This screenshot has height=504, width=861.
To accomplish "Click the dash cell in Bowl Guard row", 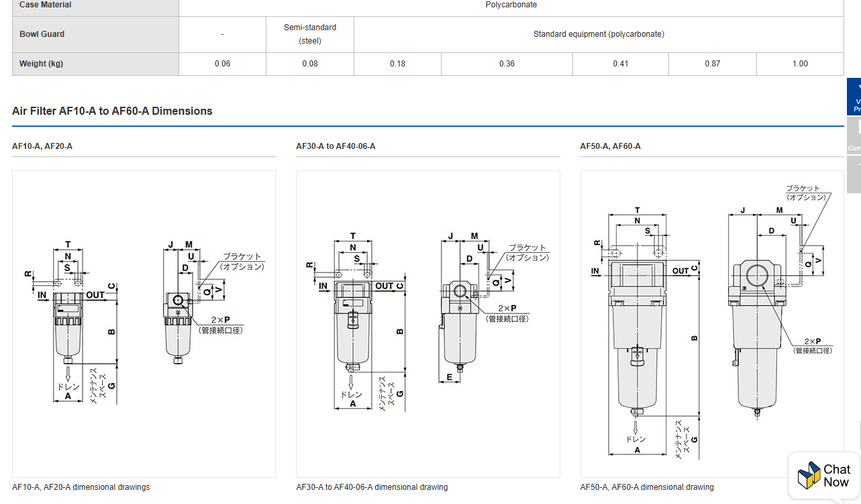I will 222,34.
